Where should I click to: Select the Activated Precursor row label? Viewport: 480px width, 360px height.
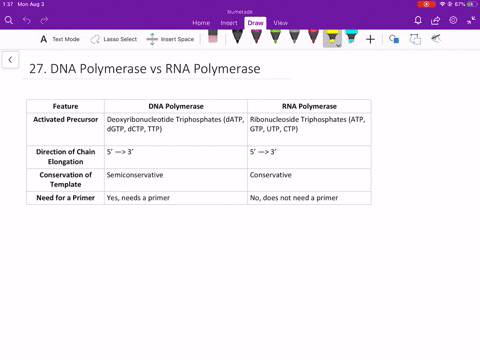pyautogui.click(x=65, y=119)
